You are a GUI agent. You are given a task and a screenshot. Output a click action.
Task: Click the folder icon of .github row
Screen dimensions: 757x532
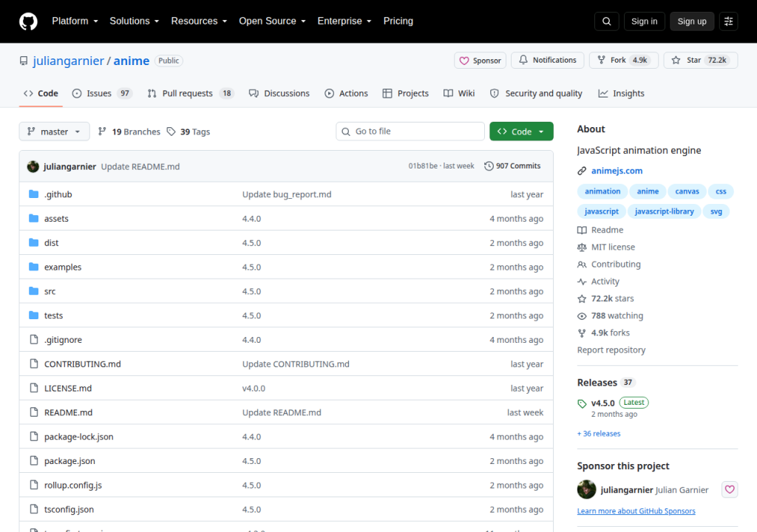pos(33,194)
